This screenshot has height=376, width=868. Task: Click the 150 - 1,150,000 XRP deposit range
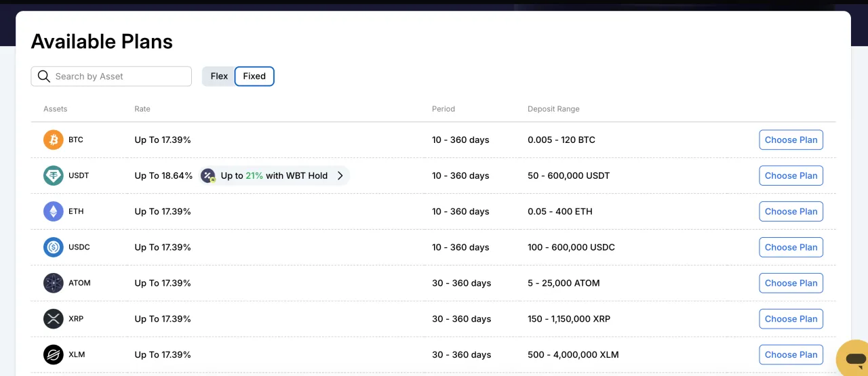click(569, 319)
